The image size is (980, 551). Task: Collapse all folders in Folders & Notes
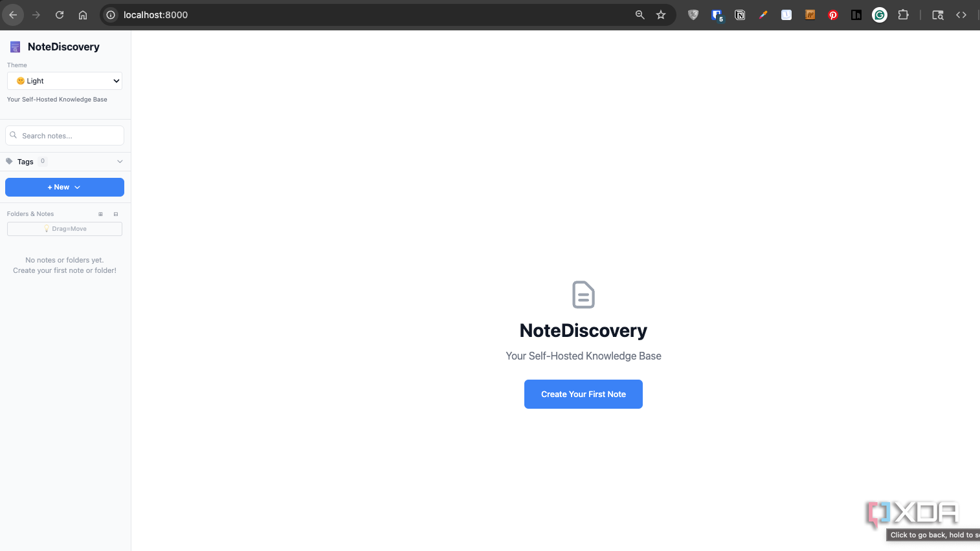coord(116,214)
